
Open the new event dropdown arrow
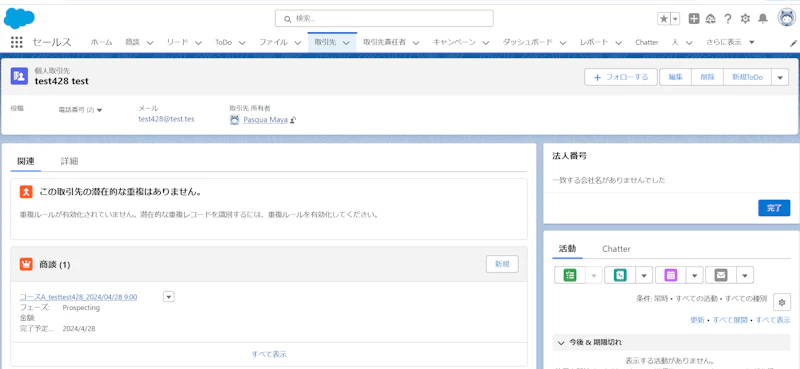(694, 275)
